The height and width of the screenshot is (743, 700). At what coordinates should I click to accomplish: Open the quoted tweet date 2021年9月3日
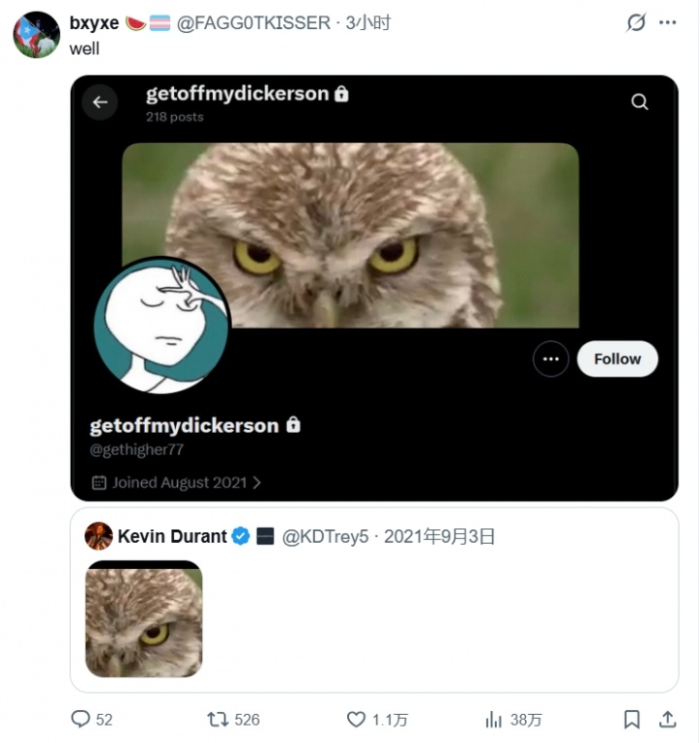point(439,536)
